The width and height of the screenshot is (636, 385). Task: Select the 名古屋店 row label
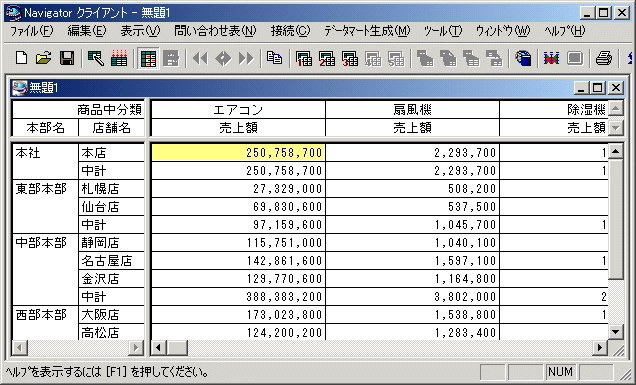(x=112, y=260)
